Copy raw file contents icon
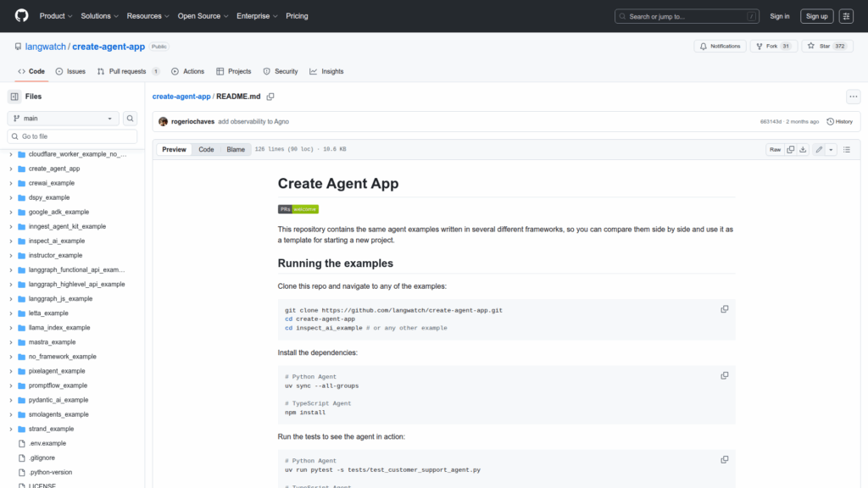The width and height of the screenshot is (868, 488). pos(790,149)
